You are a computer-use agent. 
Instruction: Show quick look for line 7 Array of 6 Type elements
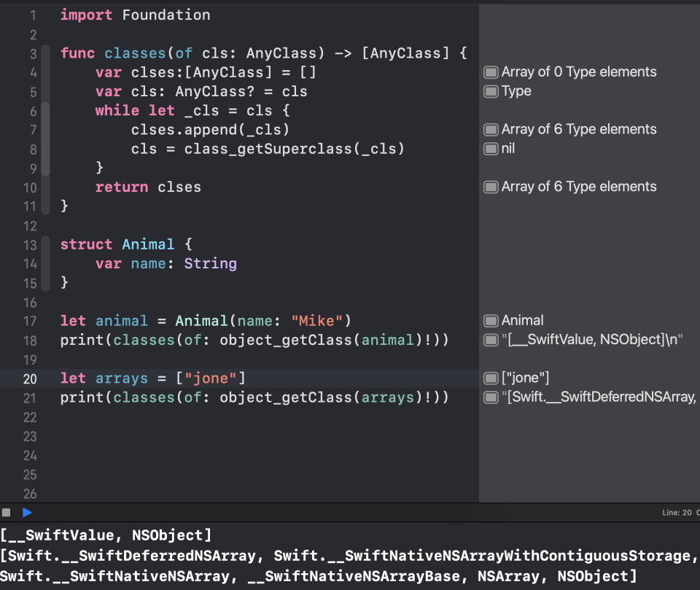coord(491,130)
